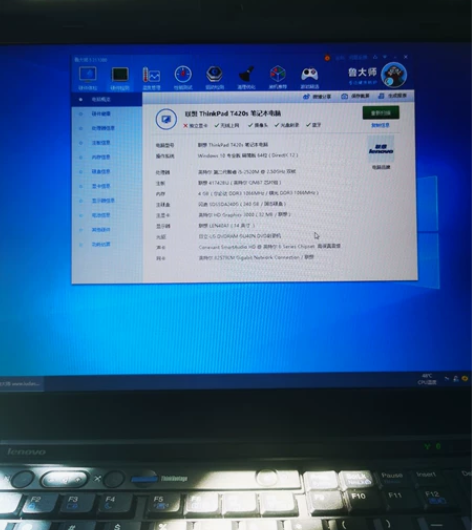Click the Windows 10 operating system value

(248, 155)
